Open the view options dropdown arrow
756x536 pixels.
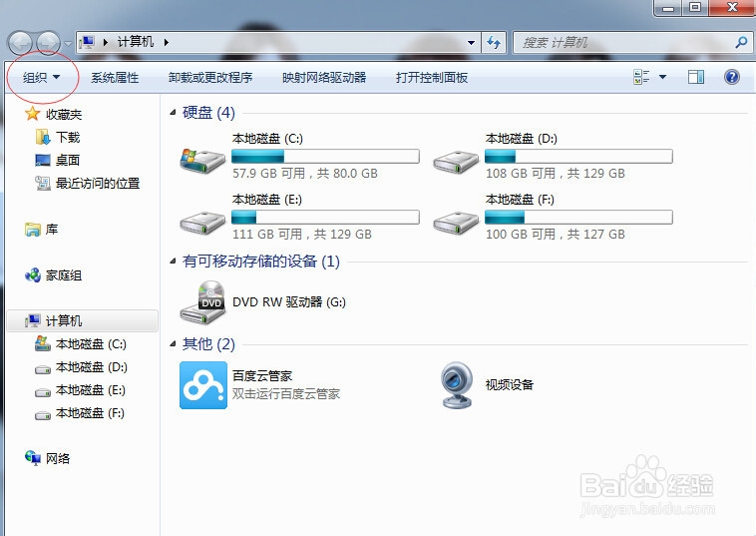[663, 77]
